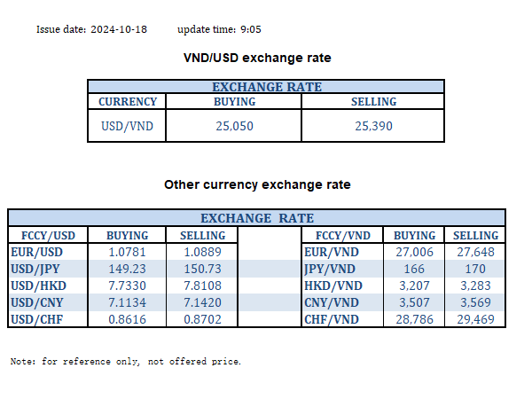Image resolution: width=532 pixels, height=407 pixels.
Task: Click the USD/VND buying rate 25,050
Action: click(234, 126)
